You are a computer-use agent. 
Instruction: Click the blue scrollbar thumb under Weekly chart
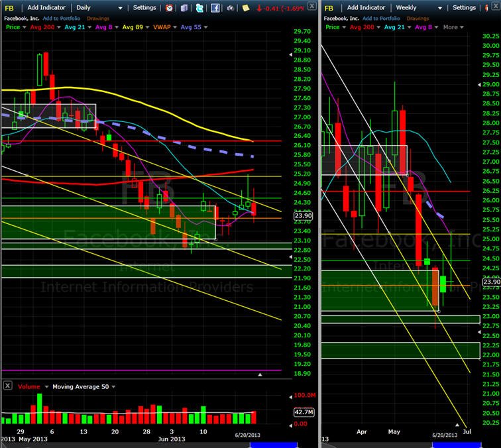pyautogui.click(x=457, y=445)
